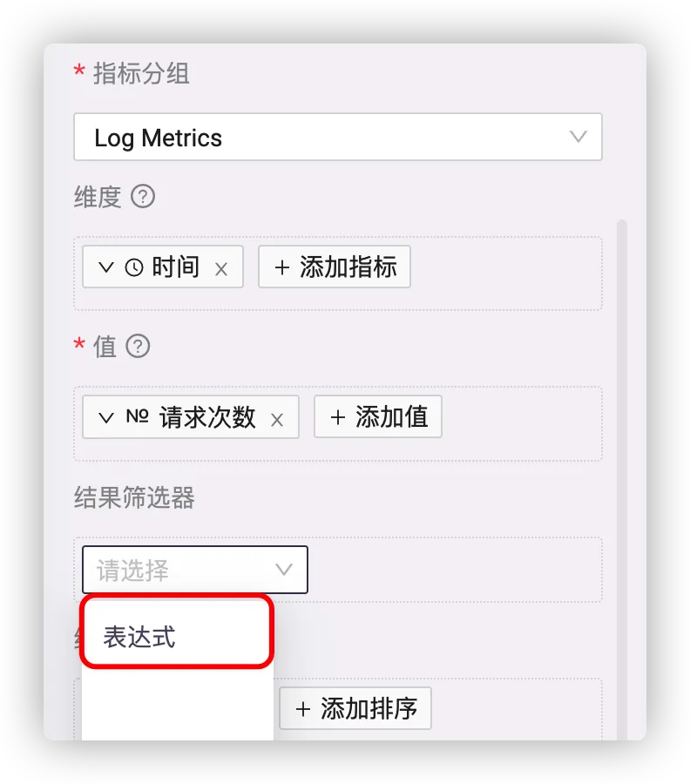Click the 添加指标 button
The height and width of the screenshot is (784, 690).
click(x=335, y=267)
